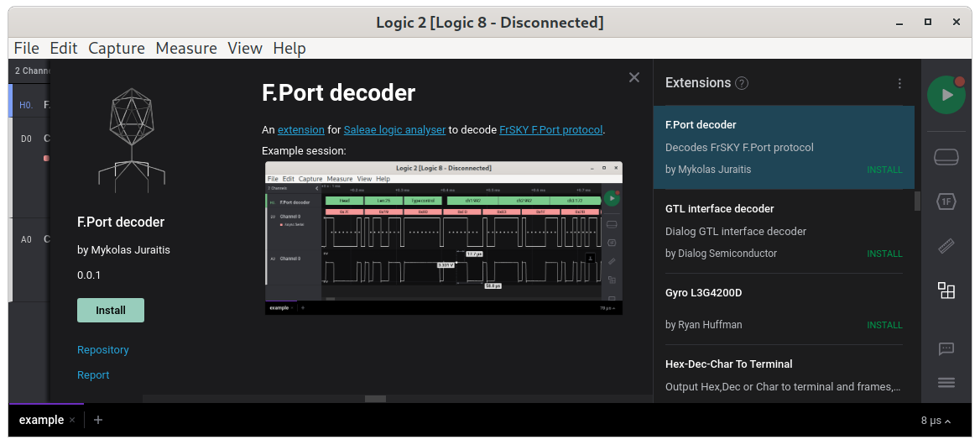Click the H0 channel label

pos(26,105)
